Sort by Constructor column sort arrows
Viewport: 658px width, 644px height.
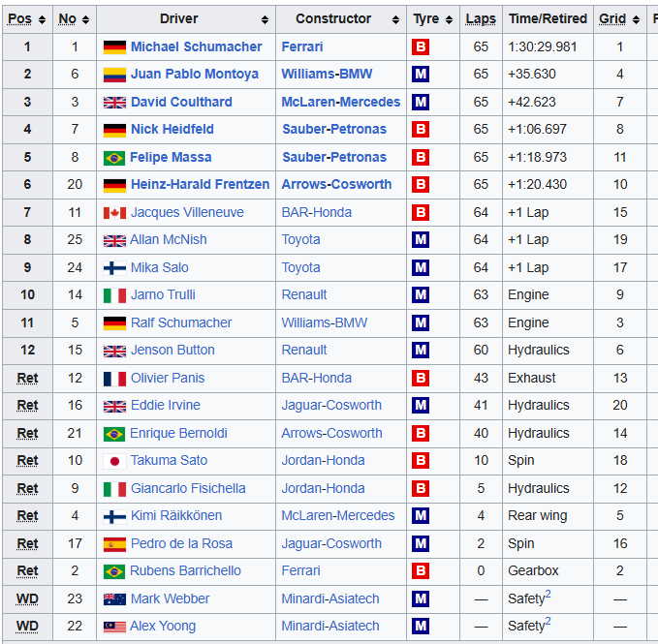(395, 19)
